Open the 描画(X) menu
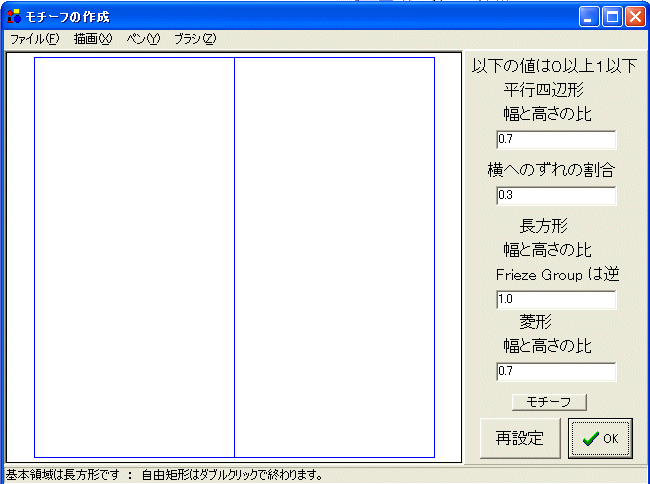 (93, 39)
